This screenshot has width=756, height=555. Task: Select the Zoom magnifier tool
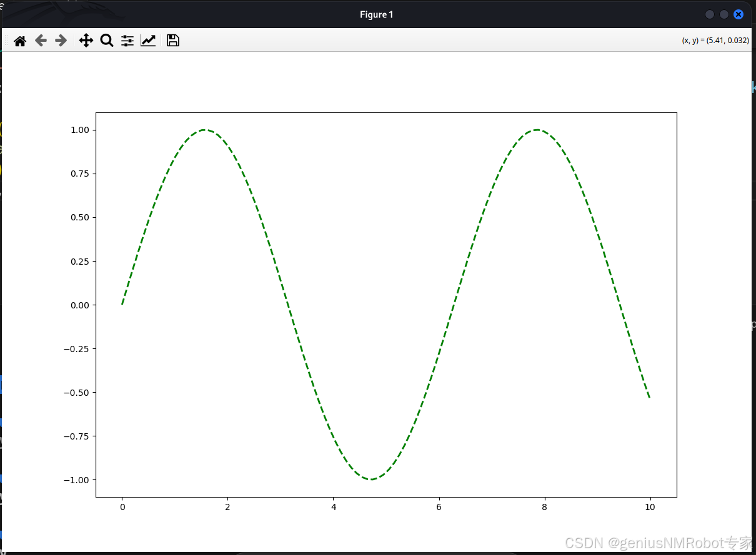pos(107,41)
